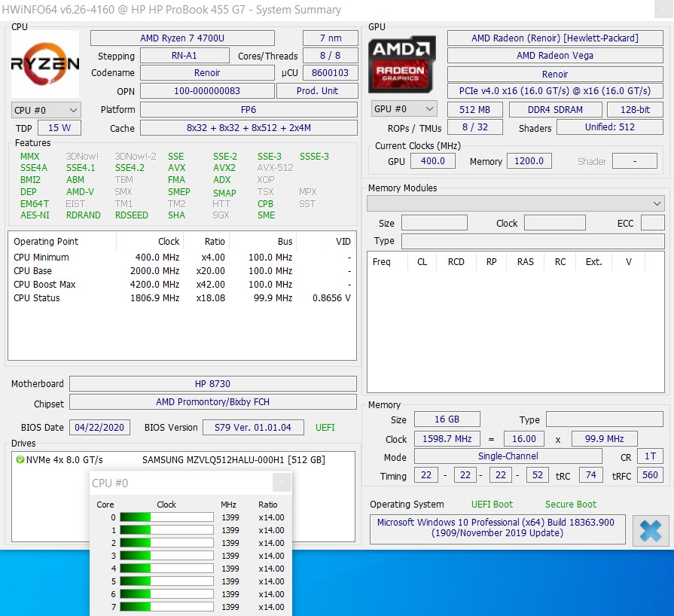Click the 'Microsoft Windows 10 Professional' OS field
Viewport: 674px width, 616px height.
(x=497, y=528)
